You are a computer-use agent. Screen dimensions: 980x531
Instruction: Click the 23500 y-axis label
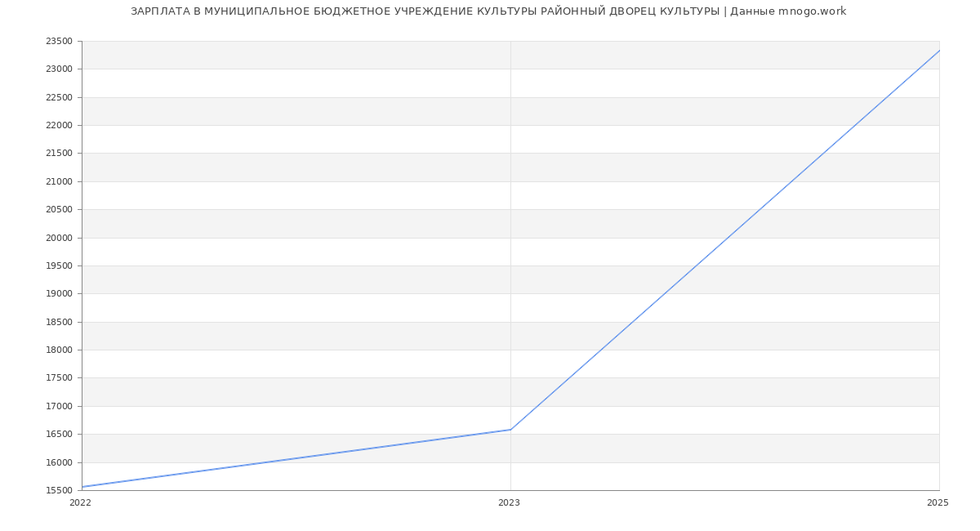[x=60, y=42]
